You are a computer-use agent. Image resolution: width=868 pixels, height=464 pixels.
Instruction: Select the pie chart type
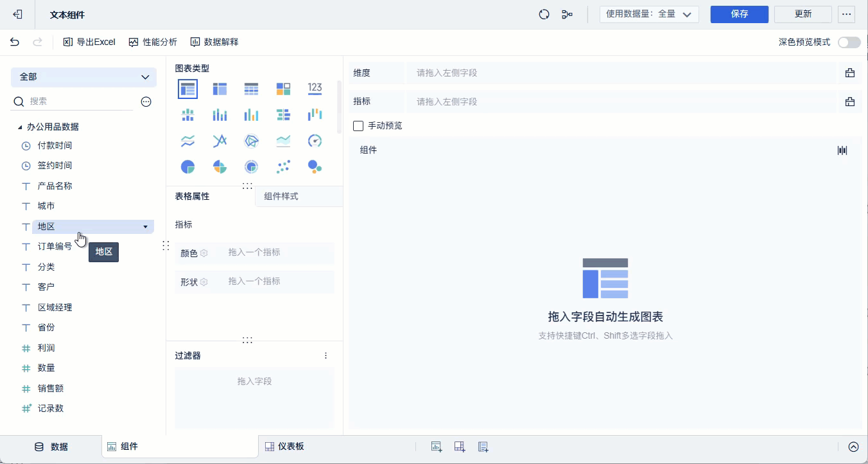pos(187,167)
